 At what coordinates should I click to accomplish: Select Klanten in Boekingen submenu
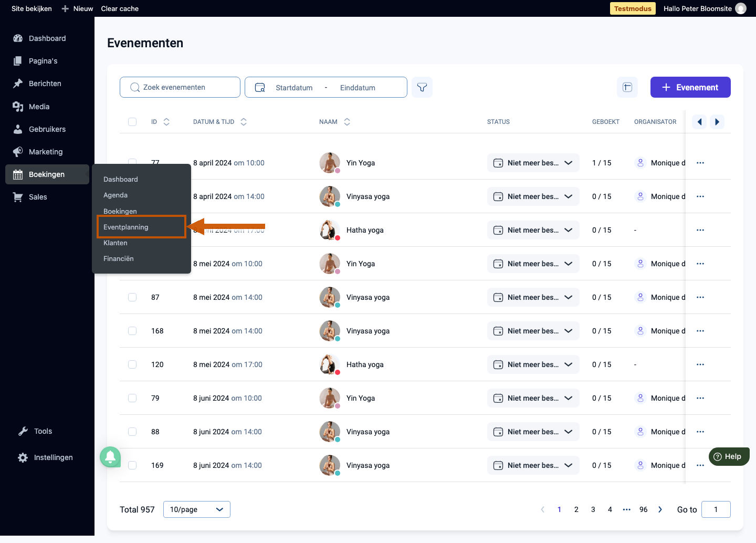coord(115,243)
